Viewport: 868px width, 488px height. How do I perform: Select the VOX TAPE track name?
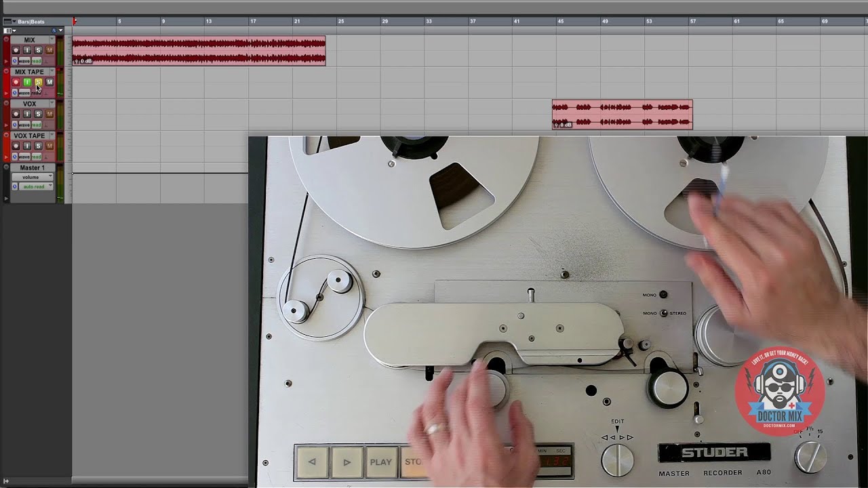coord(29,135)
